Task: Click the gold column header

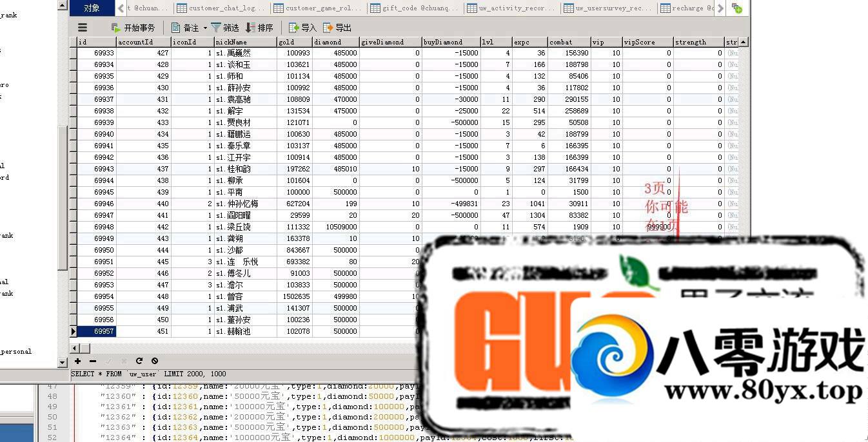Action: pos(295,42)
